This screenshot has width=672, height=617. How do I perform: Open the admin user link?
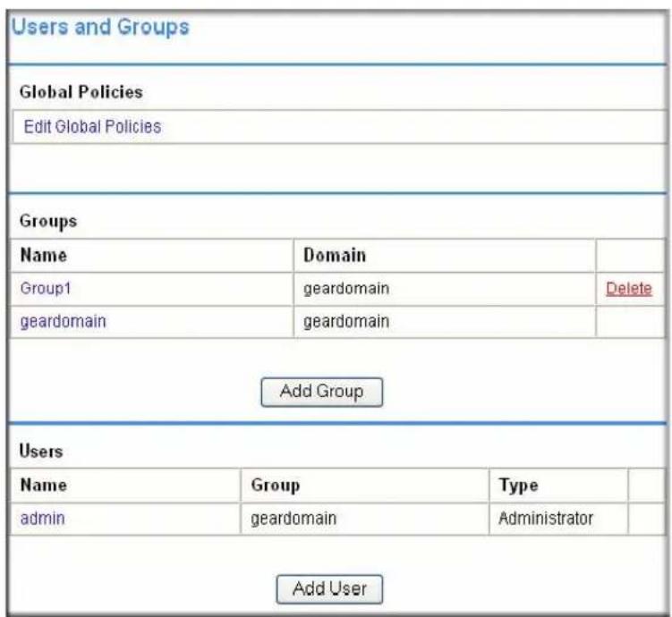(42, 519)
